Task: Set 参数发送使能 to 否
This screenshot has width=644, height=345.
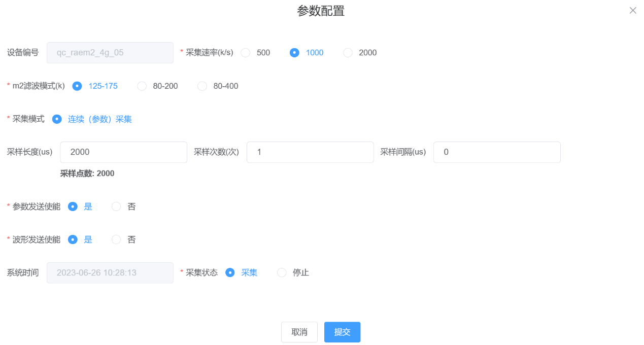Action: click(x=123, y=206)
